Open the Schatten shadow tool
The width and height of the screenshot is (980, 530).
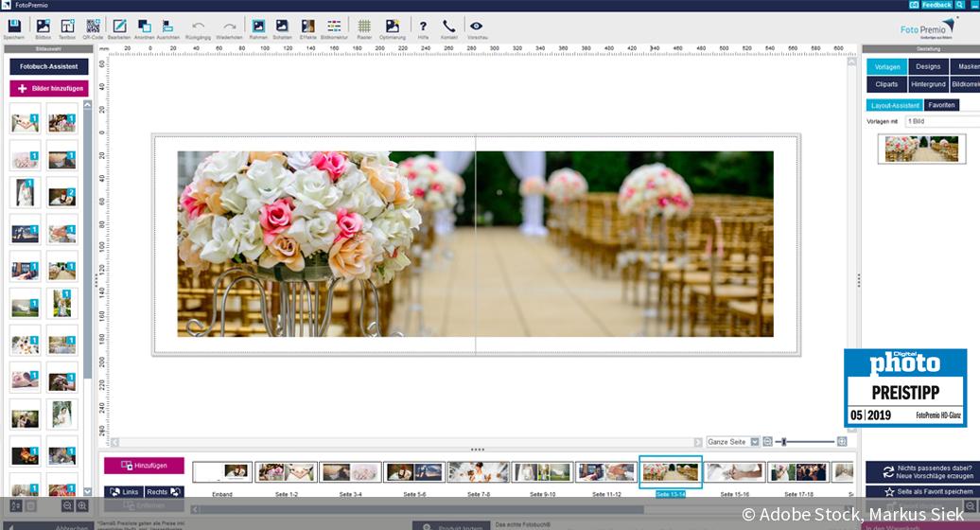point(282,26)
